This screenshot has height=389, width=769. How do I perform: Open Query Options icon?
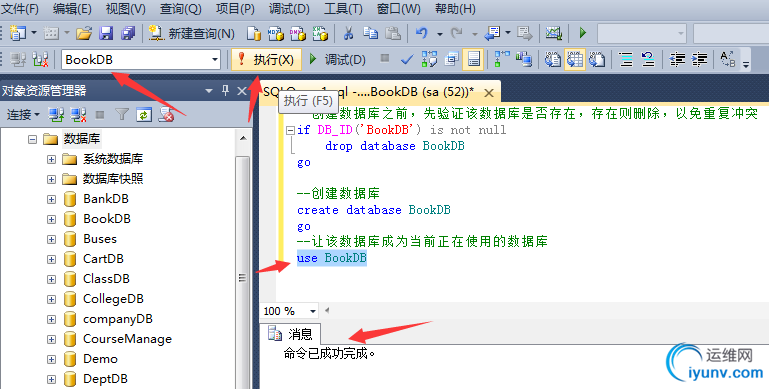coord(452,59)
